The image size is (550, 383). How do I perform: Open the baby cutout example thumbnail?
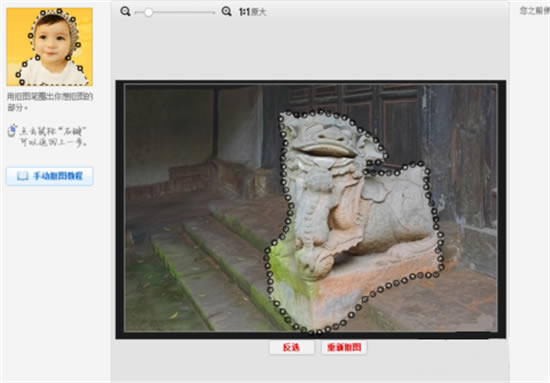[x=49, y=47]
